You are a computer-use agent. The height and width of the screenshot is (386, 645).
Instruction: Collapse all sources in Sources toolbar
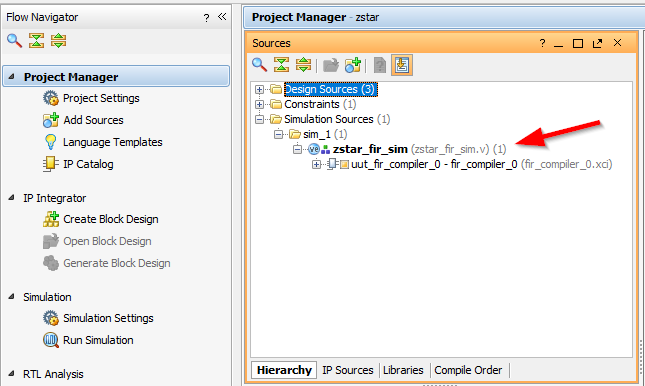[x=282, y=65]
